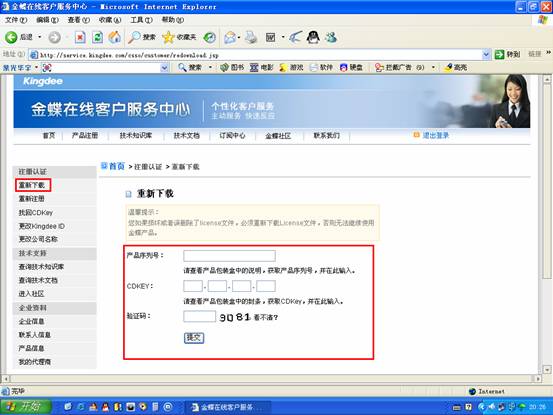Open 联系我们 navigation tab

pos(327,135)
